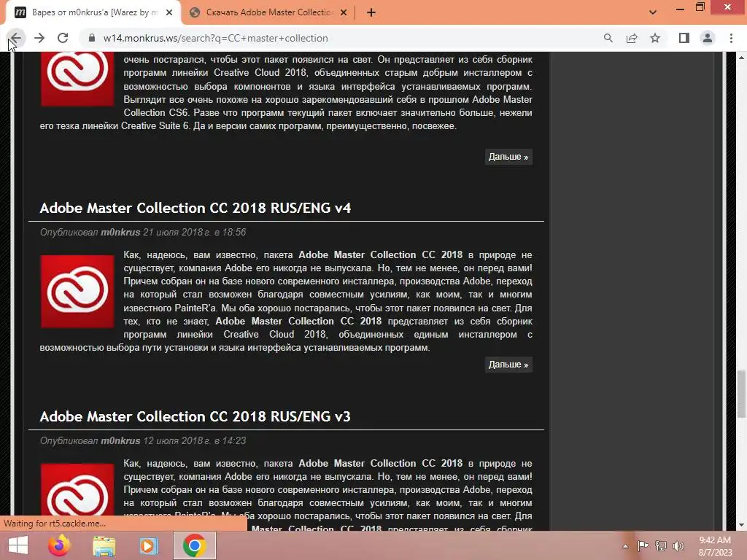Reload the current page

(x=63, y=38)
